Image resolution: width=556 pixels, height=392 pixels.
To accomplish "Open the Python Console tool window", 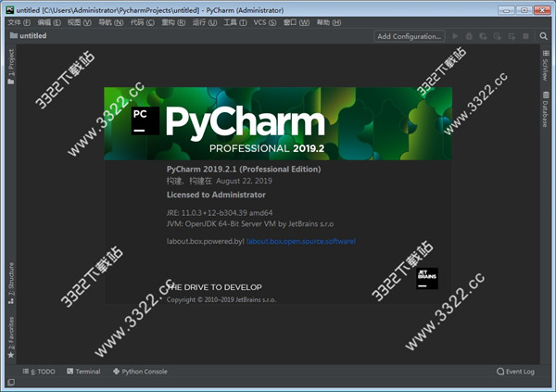I will click(140, 372).
